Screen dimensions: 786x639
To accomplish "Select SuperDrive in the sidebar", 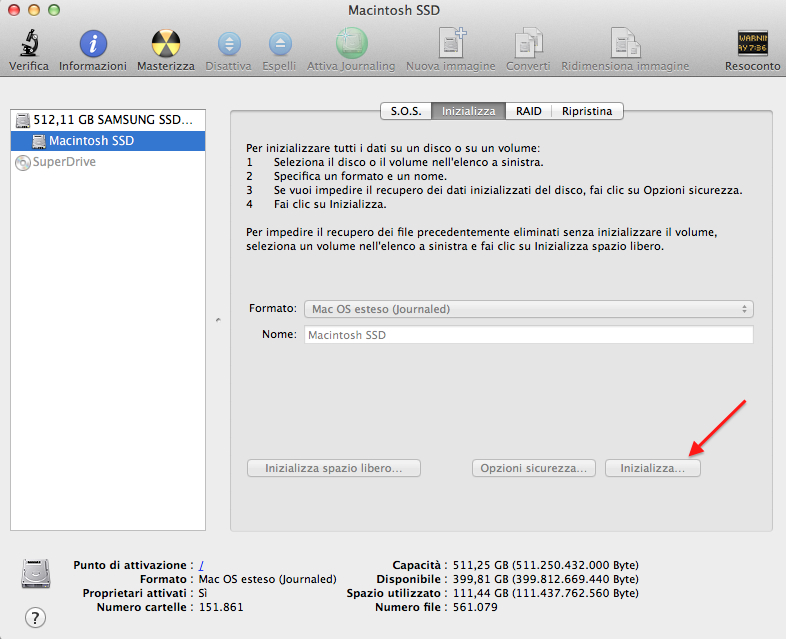I will [x=108, y=162].
